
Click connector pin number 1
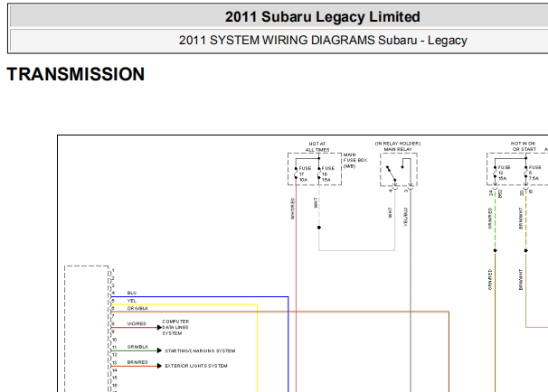coord(113,270)
